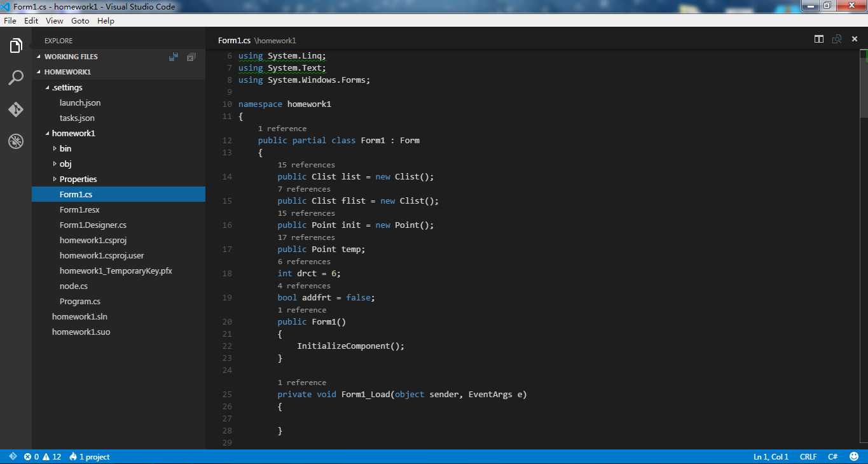Open homework1.sln file
This screenshot has height=464, width=868.
pyautogui.click(x=79, y=316)
